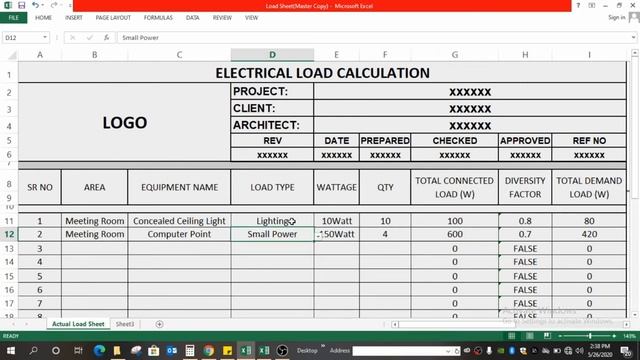
Task: Zoom out with the minus button
Action: click(560, 336)
